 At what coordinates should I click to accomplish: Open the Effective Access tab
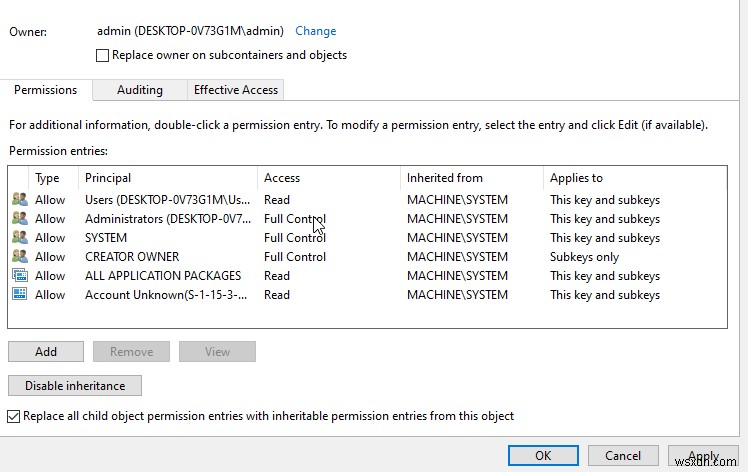point(236,90)
